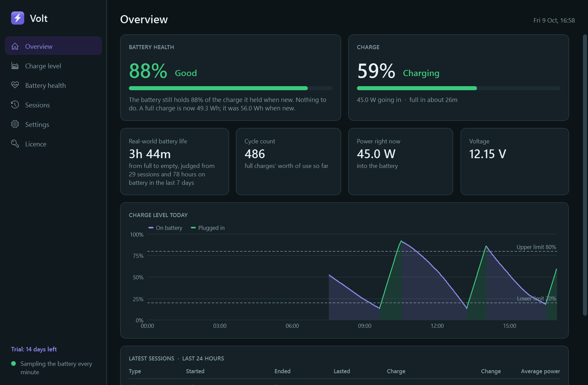Click the Fri 9 Oct, 16:58 timestamp

(x=554, y=20)
